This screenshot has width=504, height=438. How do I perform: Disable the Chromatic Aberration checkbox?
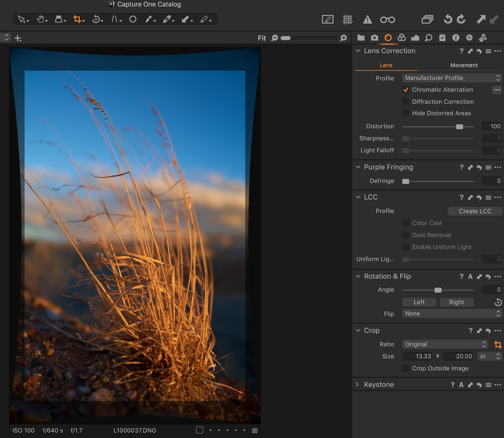406,90
